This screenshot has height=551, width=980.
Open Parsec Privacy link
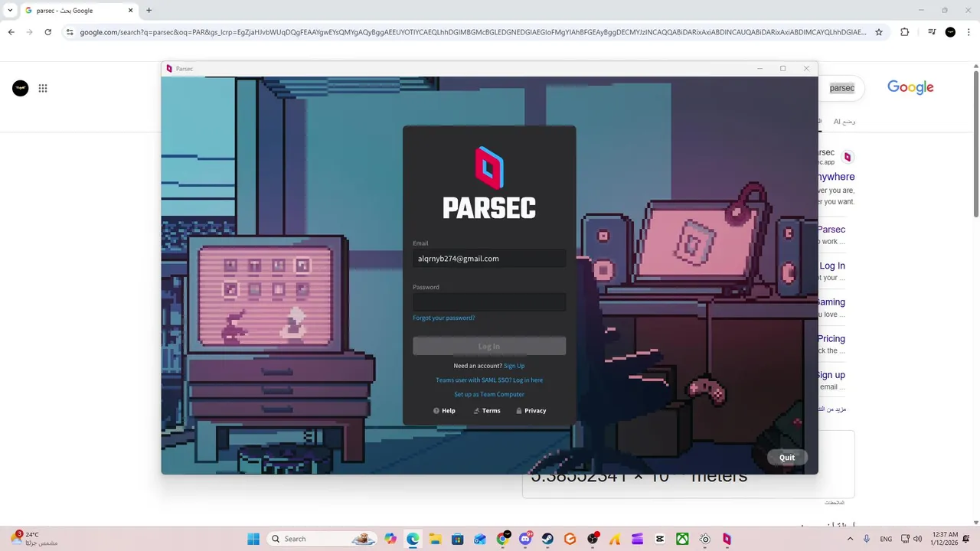tap(531, 411)
